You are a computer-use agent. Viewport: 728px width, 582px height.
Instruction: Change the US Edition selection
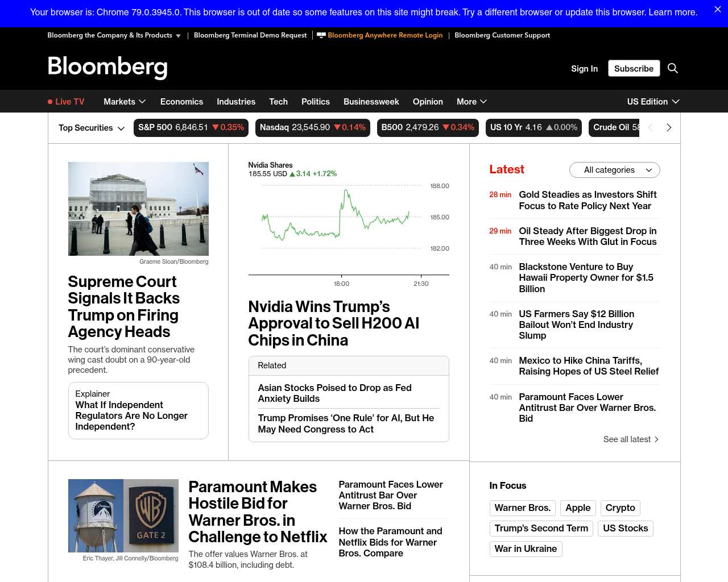click(653, 102)
